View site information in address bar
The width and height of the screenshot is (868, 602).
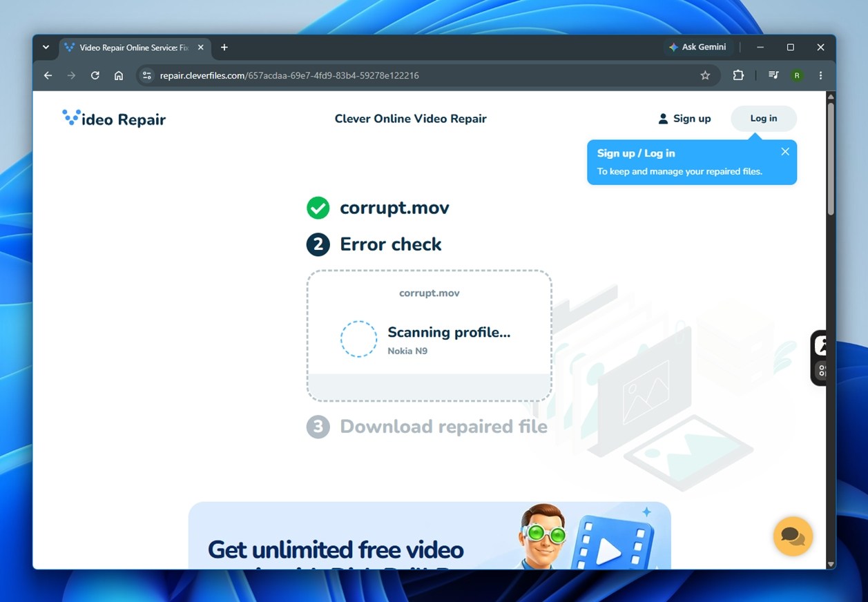[x=146, y=75]
